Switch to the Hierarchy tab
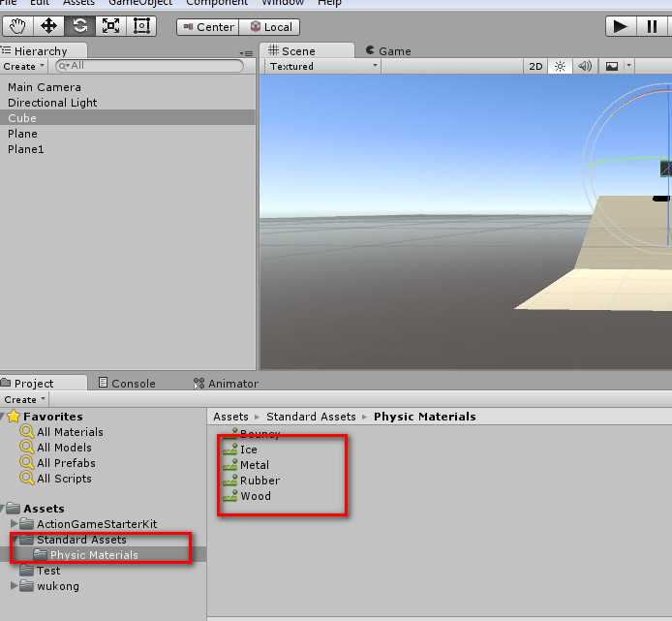 [x=41, y=51]
